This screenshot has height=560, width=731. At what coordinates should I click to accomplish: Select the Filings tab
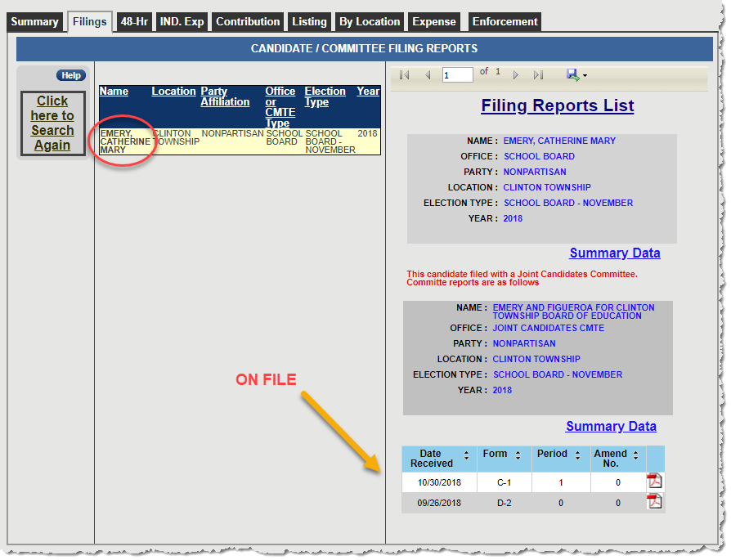pos(89,22)
